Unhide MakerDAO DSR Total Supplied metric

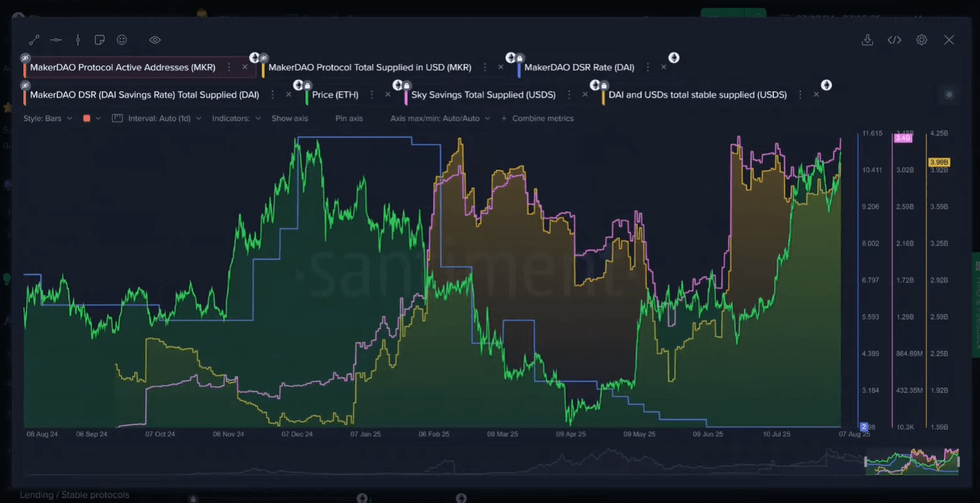26,86
